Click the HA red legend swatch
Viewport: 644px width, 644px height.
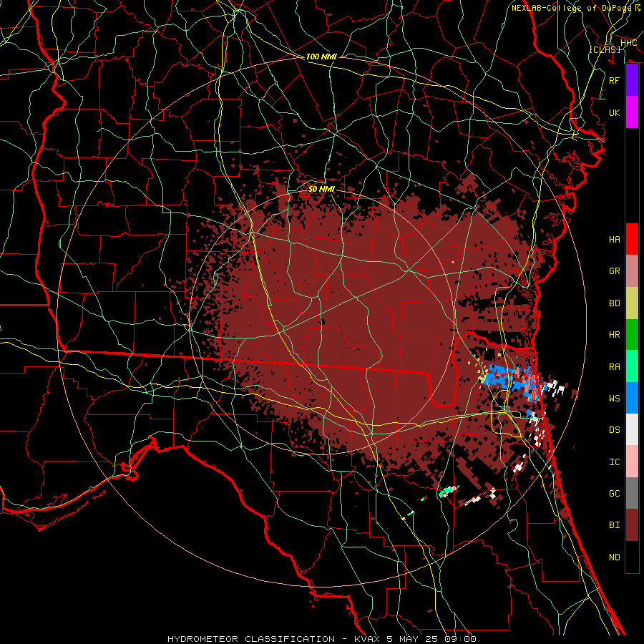point(632,239)
